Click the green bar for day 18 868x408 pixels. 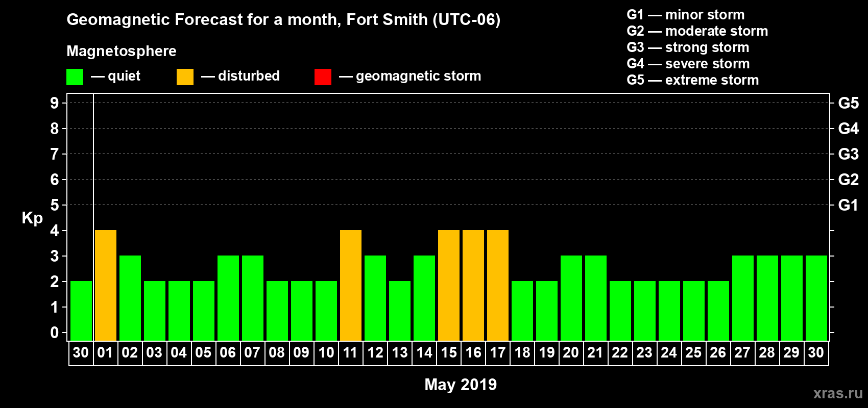[522, 311]
